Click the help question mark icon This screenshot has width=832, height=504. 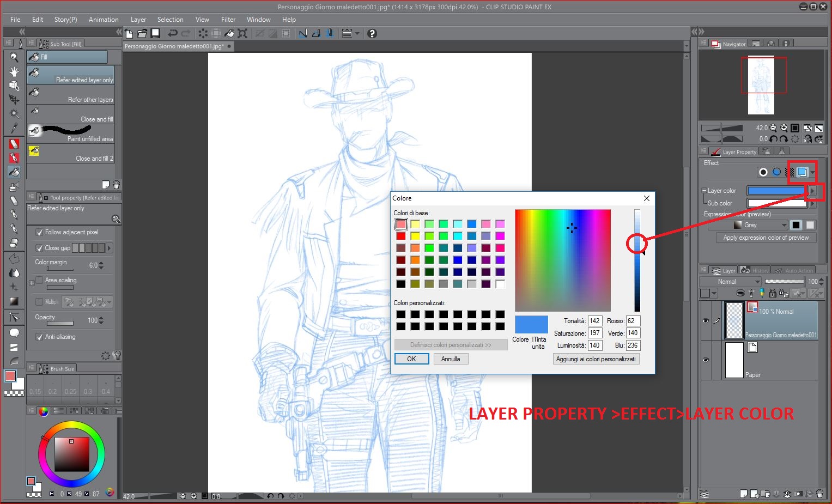372,33
